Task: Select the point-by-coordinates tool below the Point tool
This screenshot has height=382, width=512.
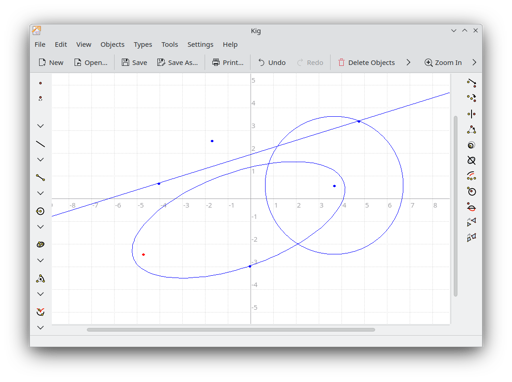Action: pos(40,98)
